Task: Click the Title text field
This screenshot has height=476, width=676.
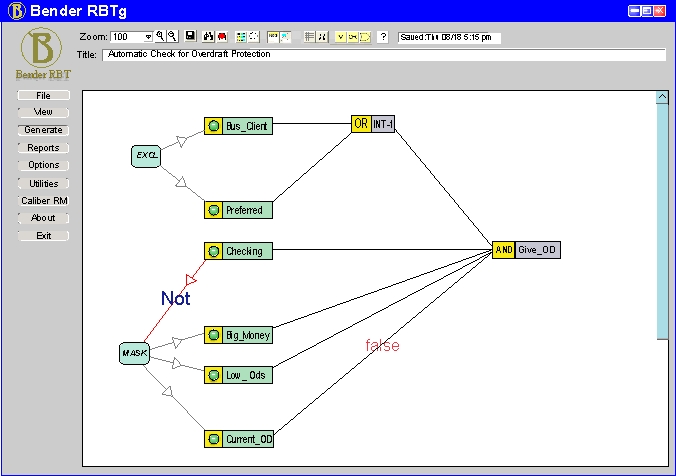Action: click(x=383, y=54)
